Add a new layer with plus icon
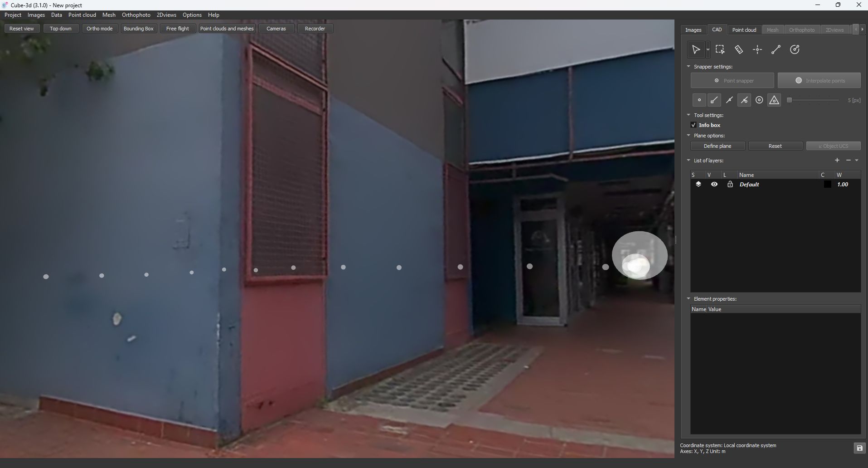The width and height of the screenshot is (868, 468). (x=837, y=160)
